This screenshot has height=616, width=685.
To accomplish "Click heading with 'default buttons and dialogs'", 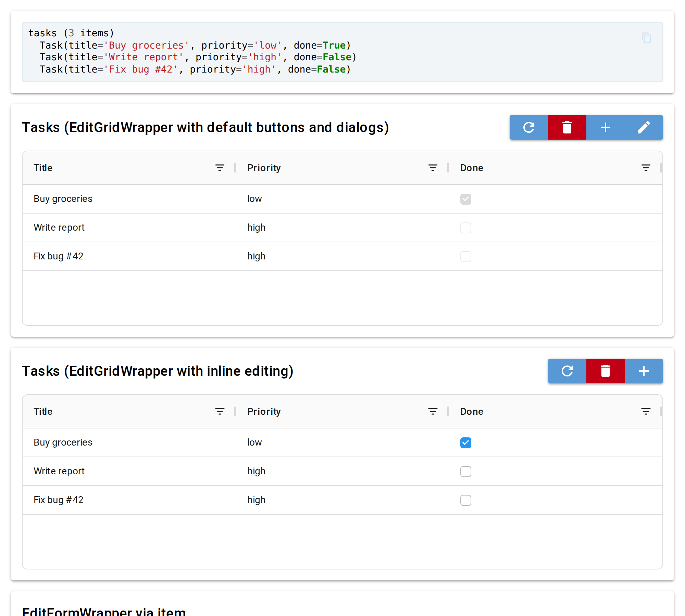I will coord(206,128).
